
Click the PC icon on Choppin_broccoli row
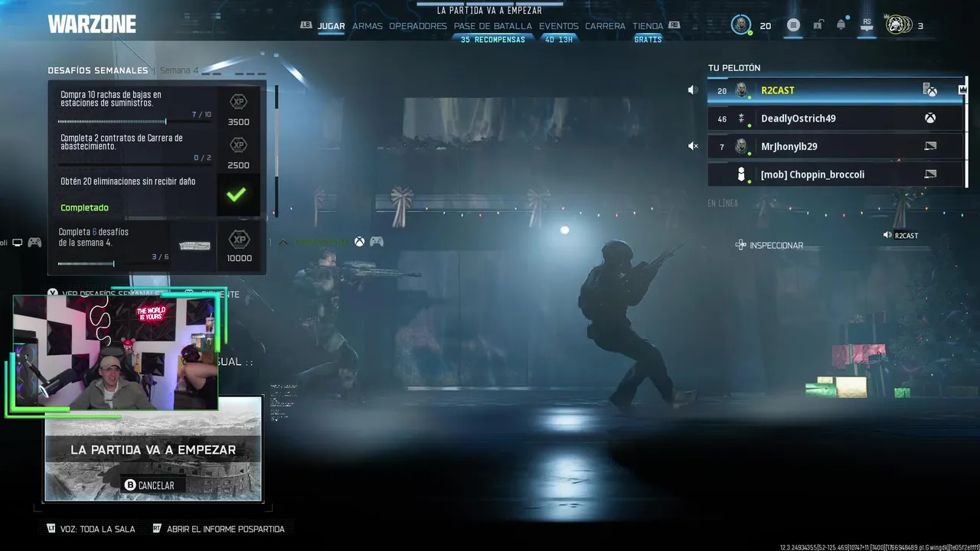930,174
